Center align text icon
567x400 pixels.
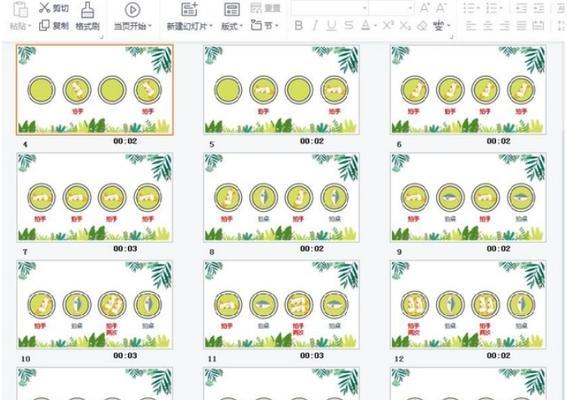pyautogui.click(x=488, y=25)
